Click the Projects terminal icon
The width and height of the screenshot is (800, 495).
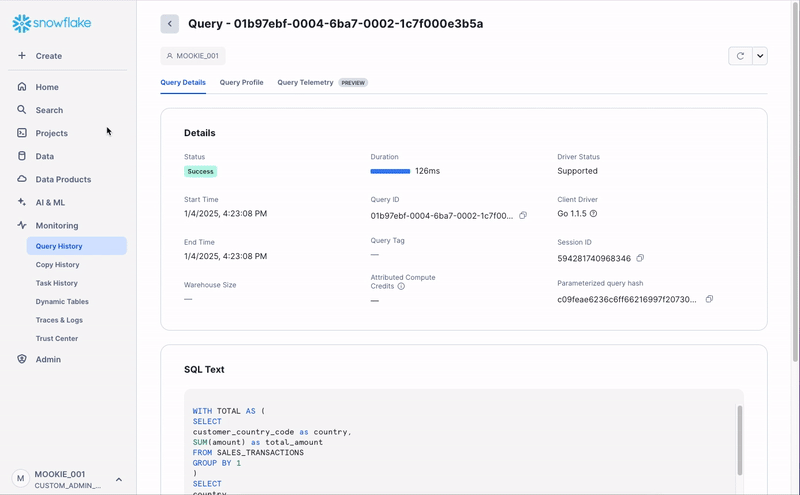(21, 133)
